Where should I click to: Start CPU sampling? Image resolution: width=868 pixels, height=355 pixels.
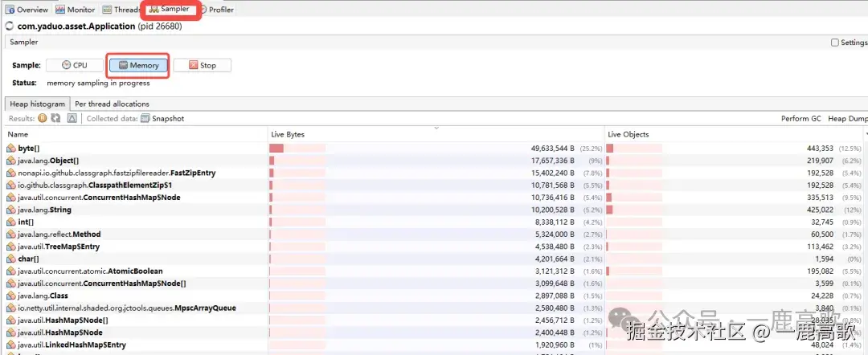(x=75, y=65)
